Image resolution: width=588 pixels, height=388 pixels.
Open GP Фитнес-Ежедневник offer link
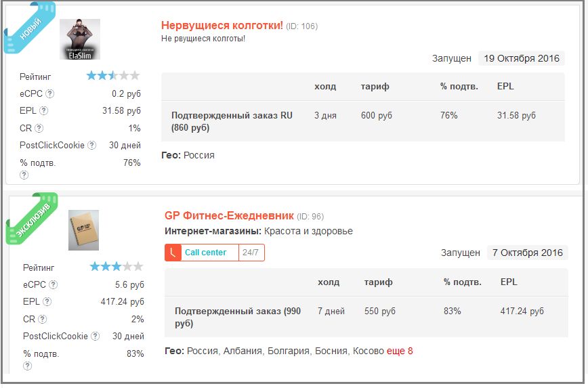click(x=229, y=215)
